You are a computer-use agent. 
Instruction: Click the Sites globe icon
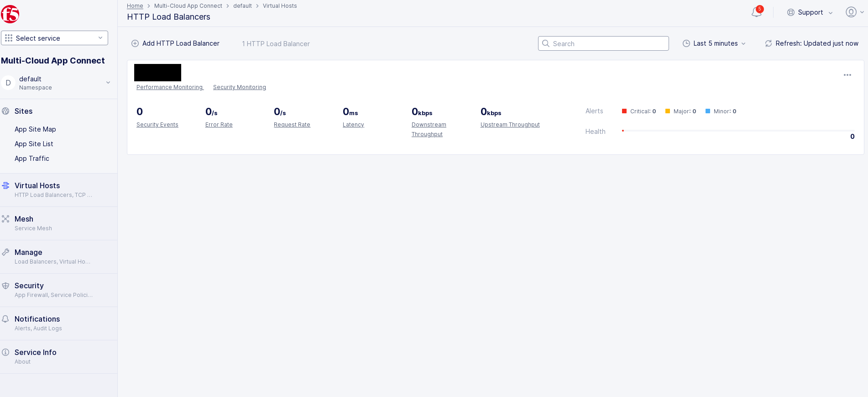(5, 111)
